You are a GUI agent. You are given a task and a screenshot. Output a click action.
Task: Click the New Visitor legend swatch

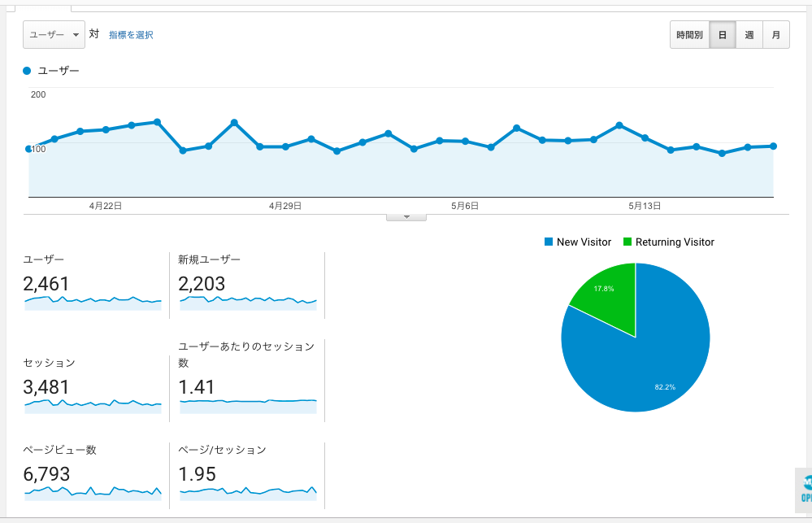(x=549, y=242)
